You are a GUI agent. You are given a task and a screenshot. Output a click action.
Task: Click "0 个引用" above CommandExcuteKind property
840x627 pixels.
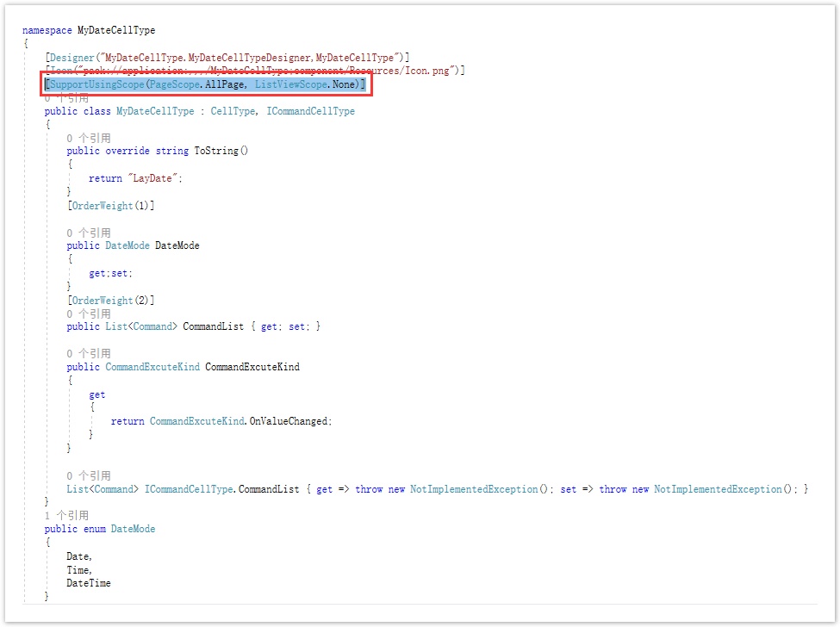(89, 353)
